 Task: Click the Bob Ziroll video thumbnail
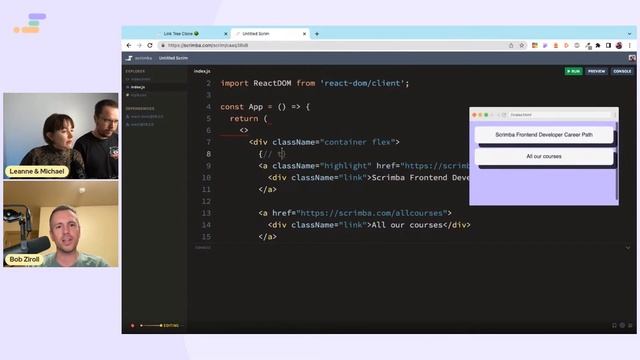(x=61, y=224)
